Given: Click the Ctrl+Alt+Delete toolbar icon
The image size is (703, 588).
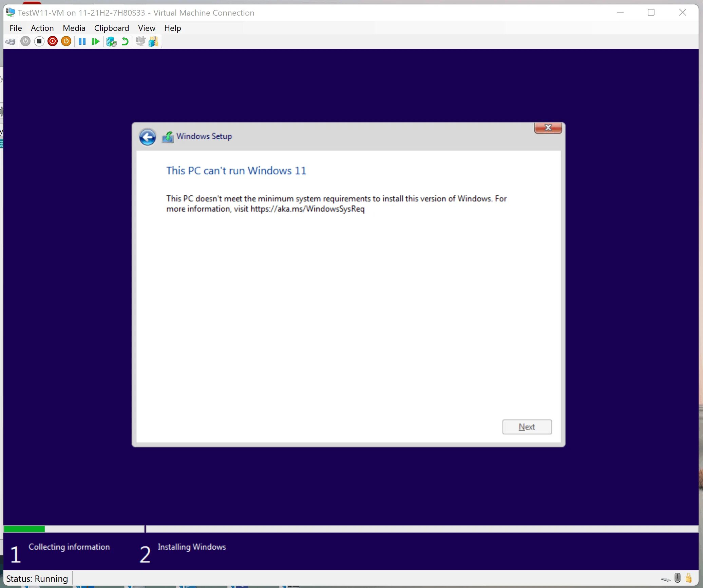Looking at the screenshot, I should 10,42.
